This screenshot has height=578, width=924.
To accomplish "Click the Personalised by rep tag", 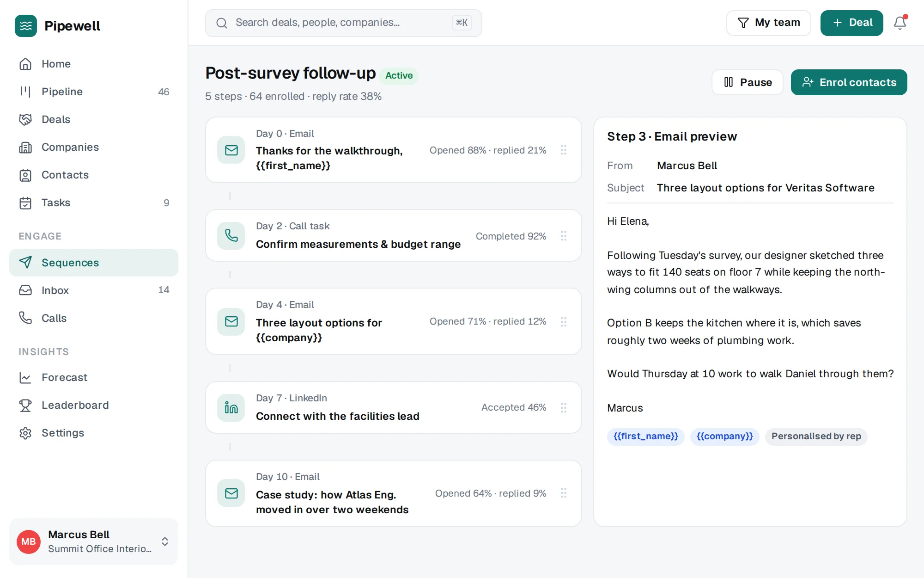I will 816,436.
